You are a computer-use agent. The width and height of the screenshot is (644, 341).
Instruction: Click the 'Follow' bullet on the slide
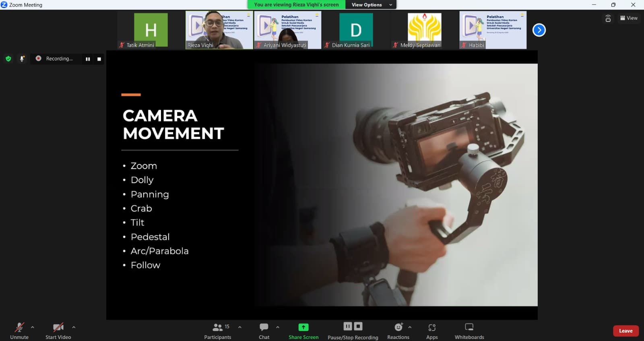145,265
